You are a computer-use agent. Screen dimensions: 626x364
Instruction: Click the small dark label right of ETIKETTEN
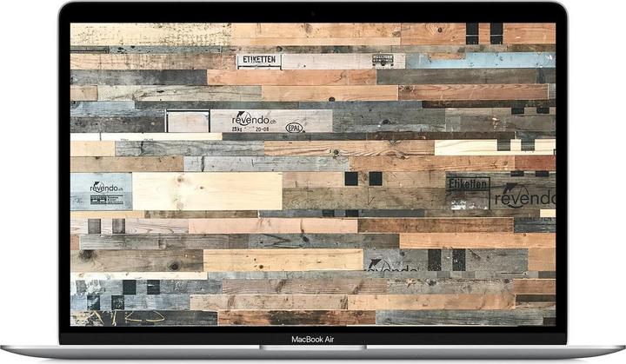click(x=383, y=60)
